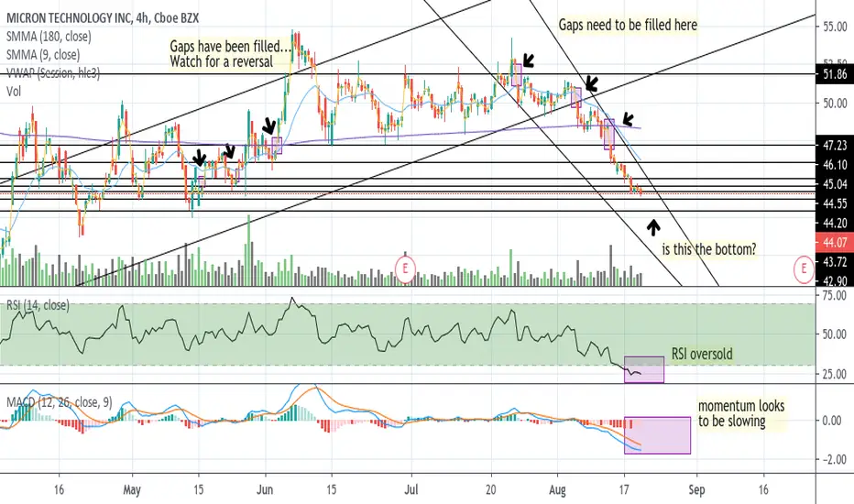854x504 pixels.
Task: Select the VWAP (Session, hlc3) legend
Action: 53,73
